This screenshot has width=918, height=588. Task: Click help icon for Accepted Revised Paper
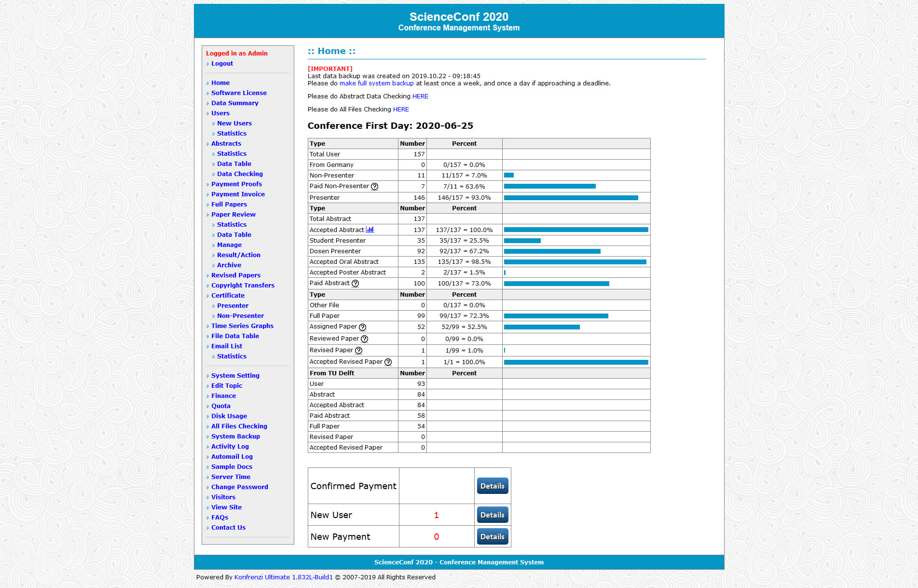pyautogui.click(x=388, y=362)
